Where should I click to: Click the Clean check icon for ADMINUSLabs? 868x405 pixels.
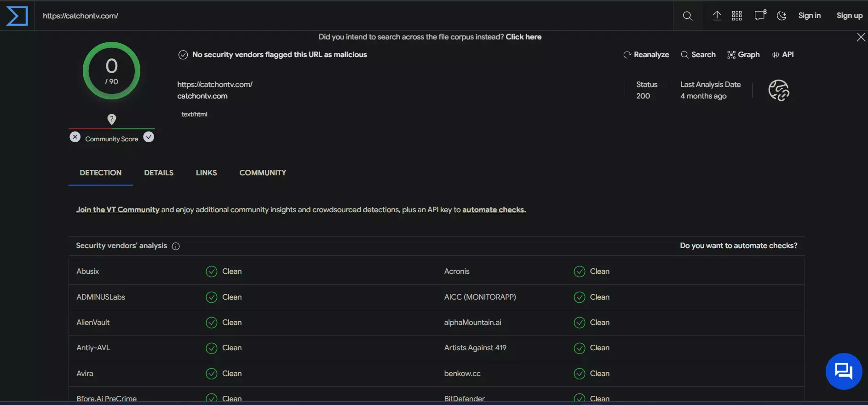[212, 297]
